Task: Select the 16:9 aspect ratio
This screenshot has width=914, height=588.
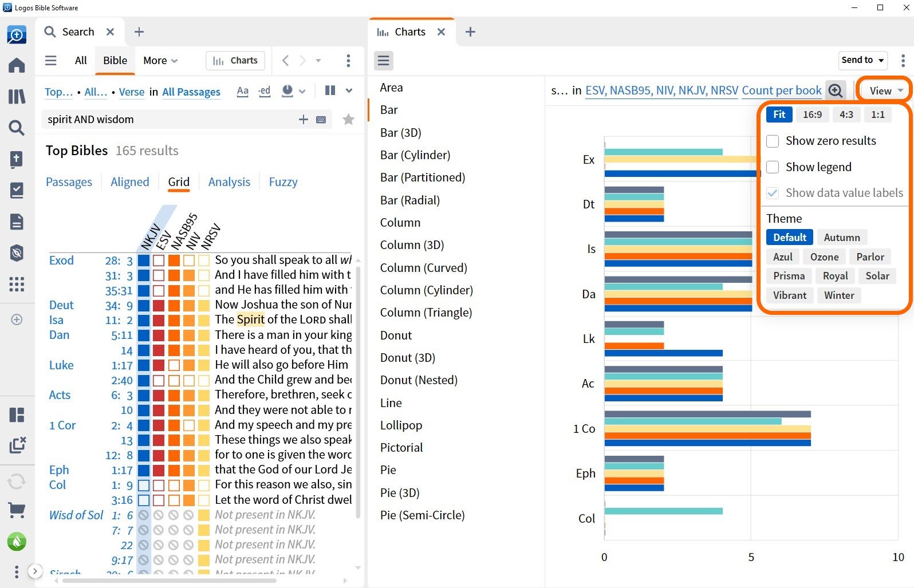Action: [x=812, y=115]
